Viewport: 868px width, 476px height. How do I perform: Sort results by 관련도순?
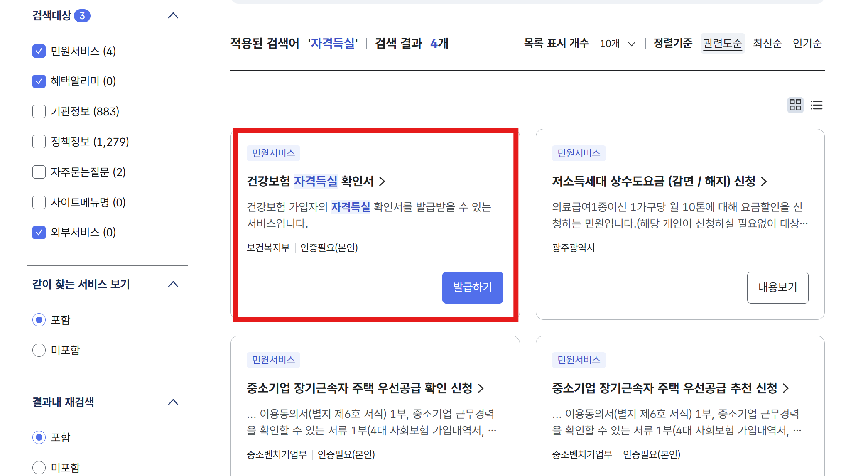(x=723, y=43)
